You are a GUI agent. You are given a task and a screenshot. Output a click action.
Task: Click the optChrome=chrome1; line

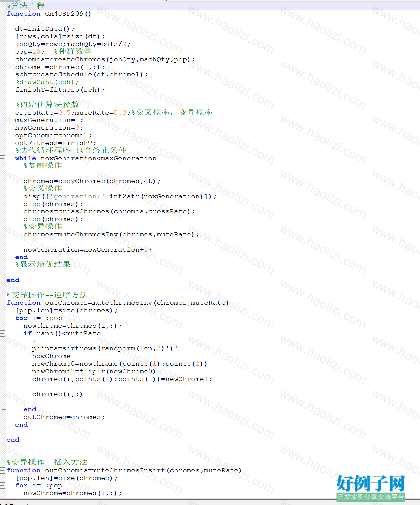54,135
